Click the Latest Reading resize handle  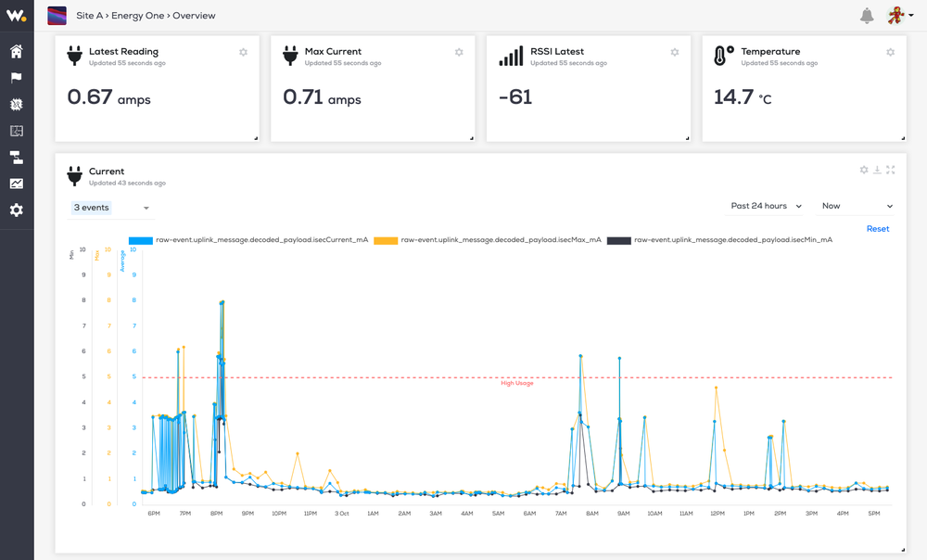click(x=256, y=138)
